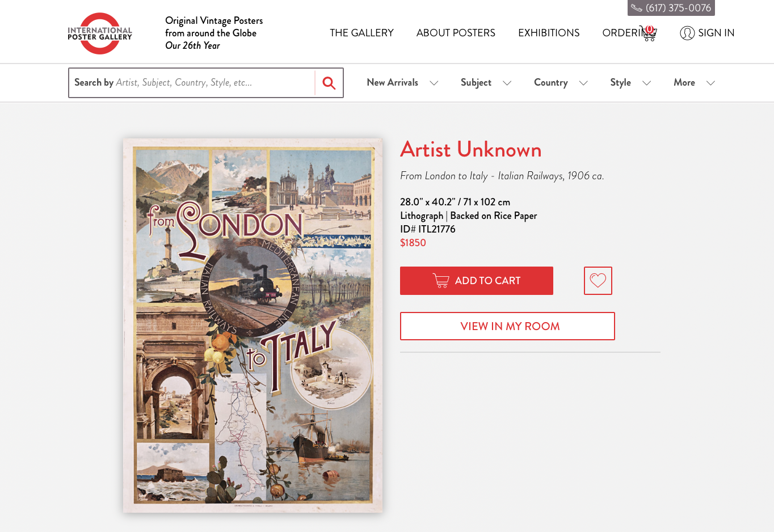The height and width of the screenshot is (532, 774).
Task: Open the More category label
Action: [684, 82]
